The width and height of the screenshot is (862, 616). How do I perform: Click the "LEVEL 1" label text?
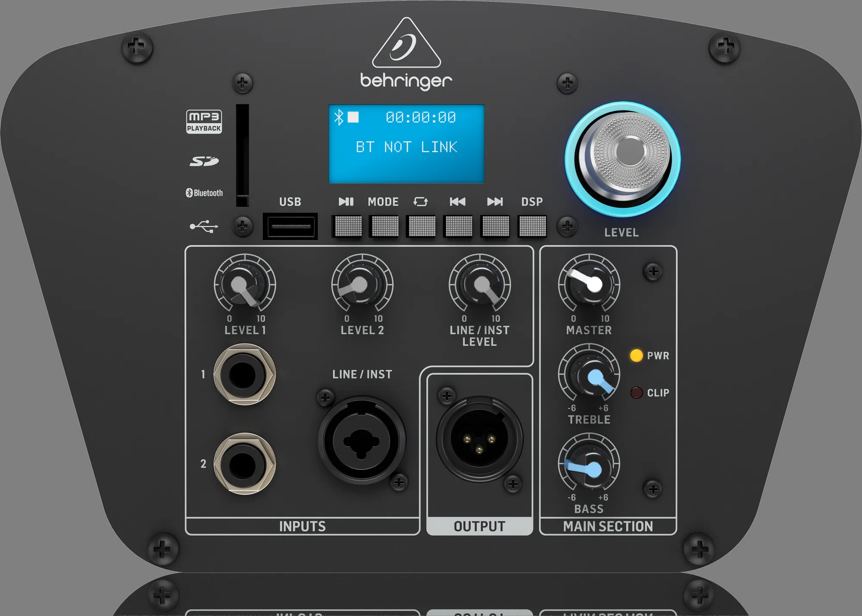click(245, 330)
